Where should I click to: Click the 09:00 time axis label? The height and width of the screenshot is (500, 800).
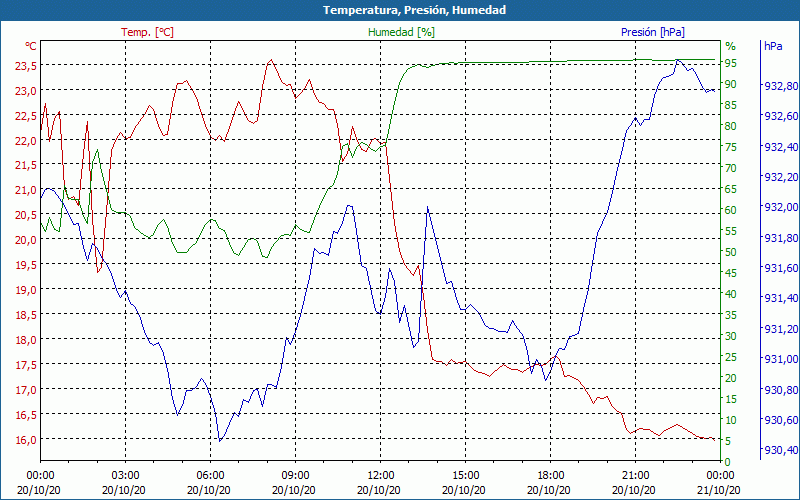[x=295, y=476]
